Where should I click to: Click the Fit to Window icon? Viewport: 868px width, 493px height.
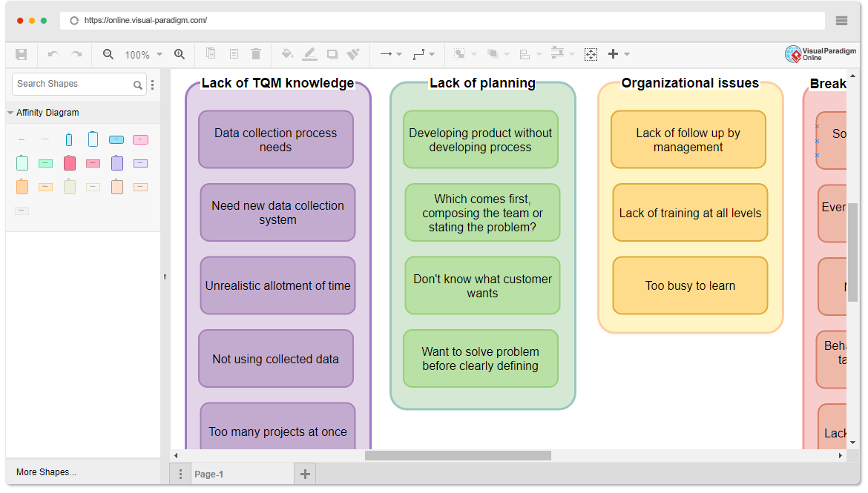coord(591,53)
